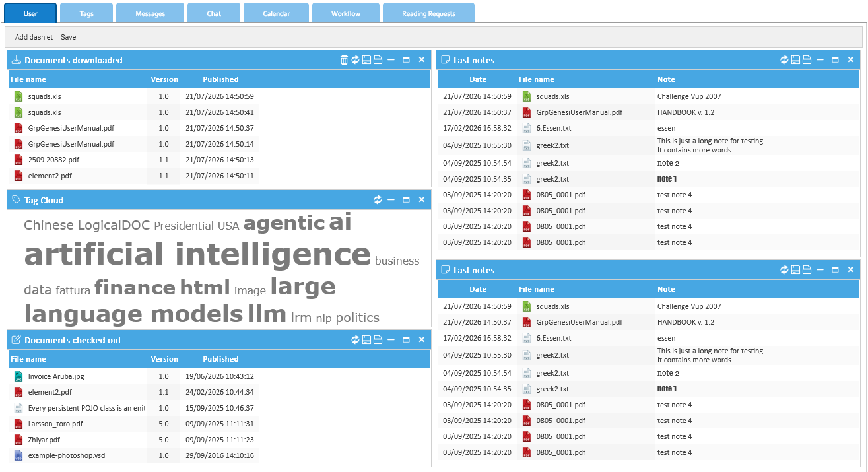The width and height of the screenshot is (868, 472).
Task: Click the llm tag
Action: click(x=267, y=314)
